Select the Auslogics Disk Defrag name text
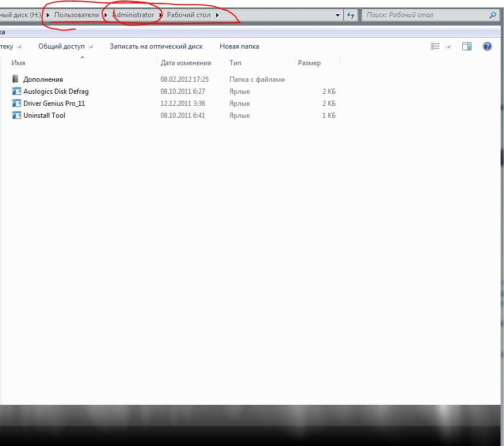 [x=56, y=91]
